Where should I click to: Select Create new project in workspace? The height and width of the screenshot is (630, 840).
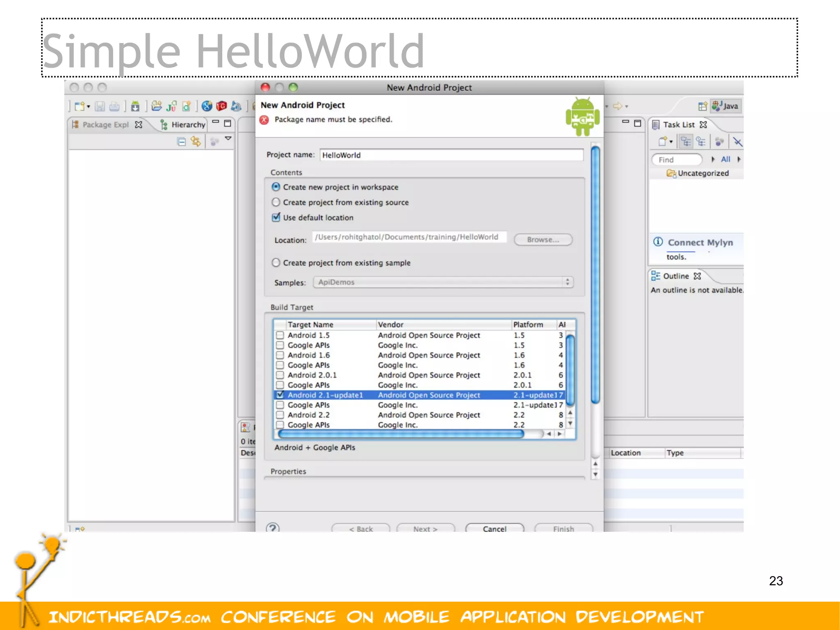click(x=276, y=187)
